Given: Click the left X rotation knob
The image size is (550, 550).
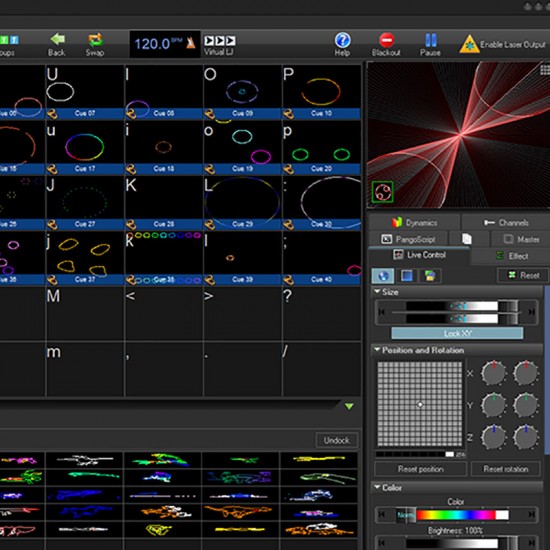Looking at the screenshot, I should (494, 373).
